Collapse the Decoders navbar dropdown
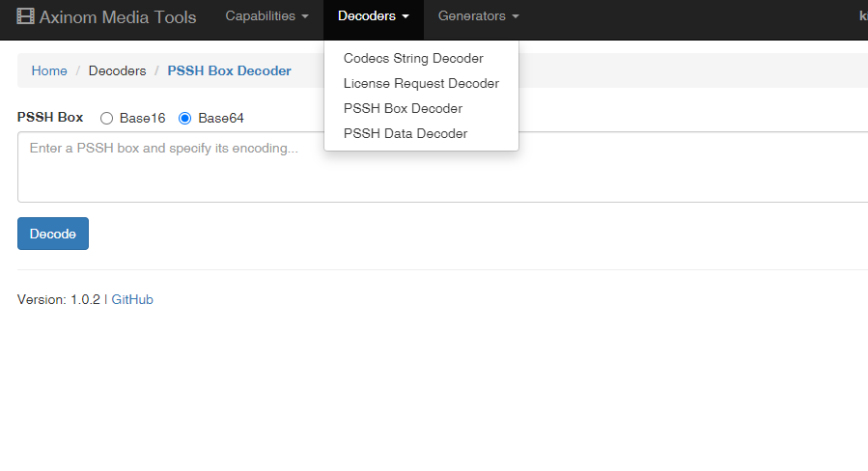Screen dimensions: 868x471 point(374,16)
